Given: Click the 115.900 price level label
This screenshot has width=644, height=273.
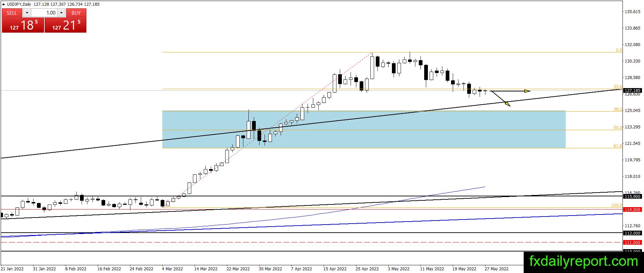Looking at the screenshot, I should (632, 196).
